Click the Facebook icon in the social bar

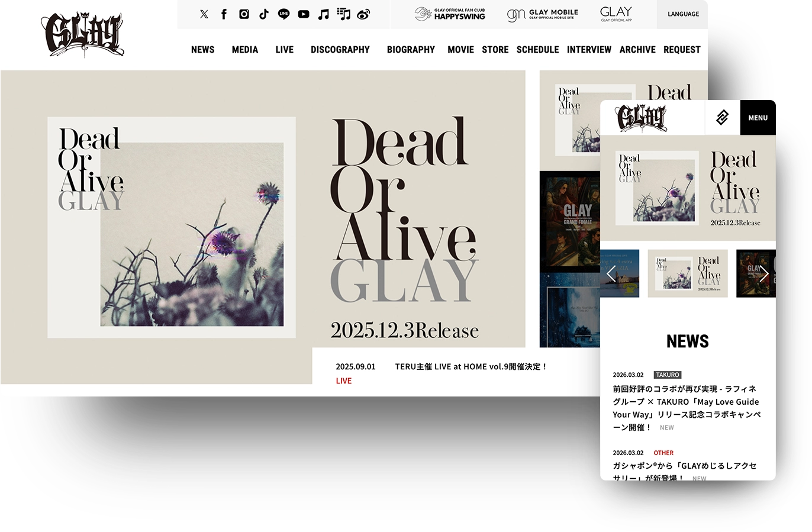pos(224,14)
